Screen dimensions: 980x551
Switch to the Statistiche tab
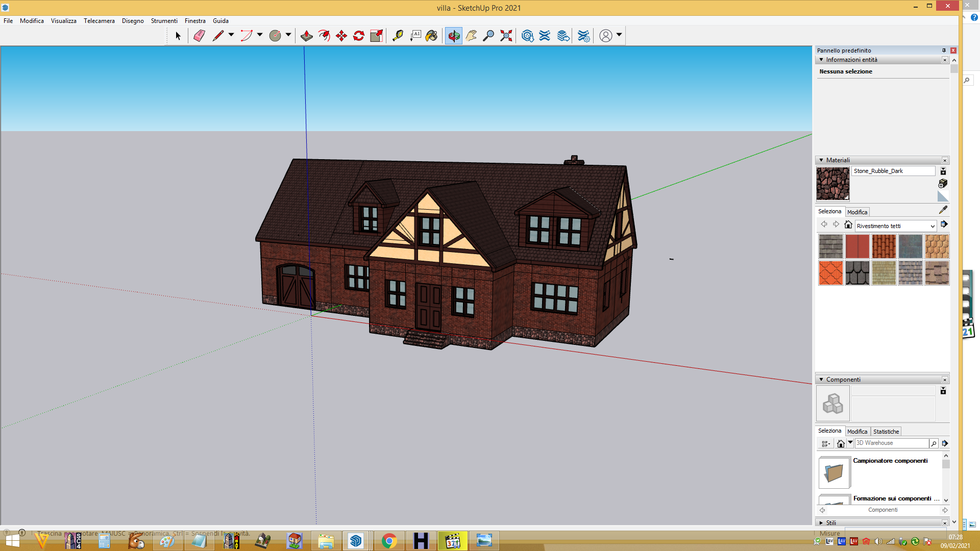pos(886,432)
